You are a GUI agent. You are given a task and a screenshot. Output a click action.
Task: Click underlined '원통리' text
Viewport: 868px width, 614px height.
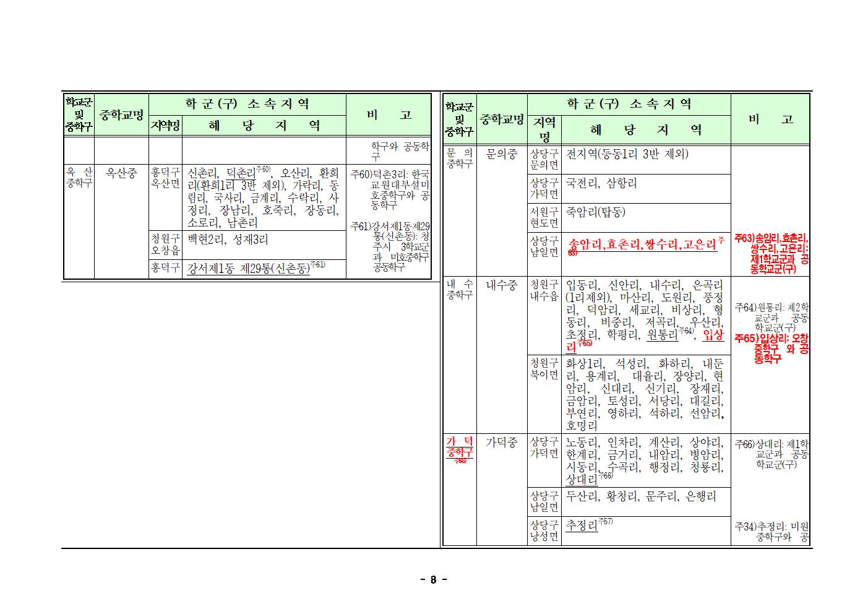(662, 335)
